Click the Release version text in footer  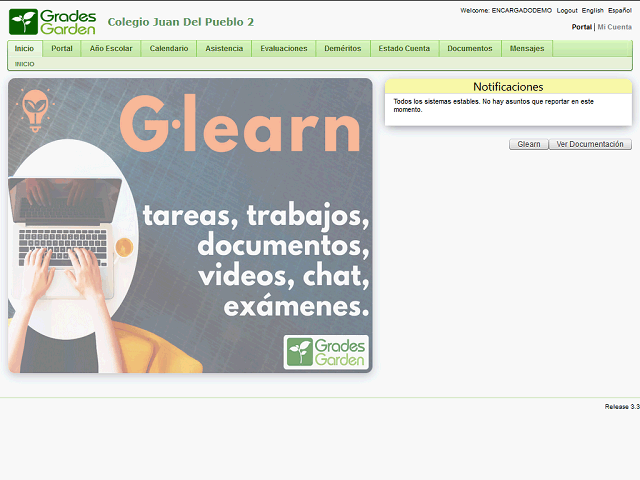click(x=622, y=407)
